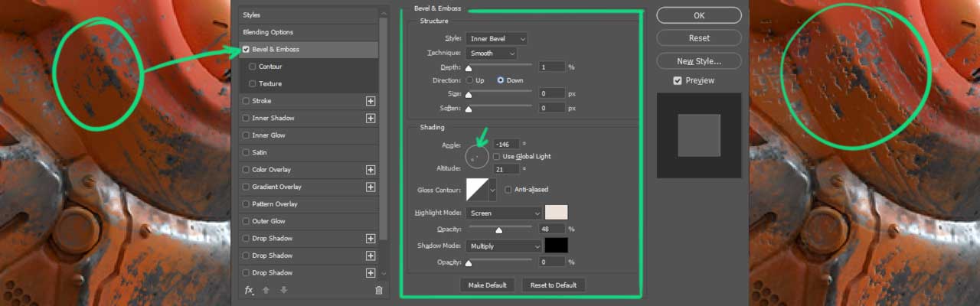Open the Style dropdown showing Inner Bevel
Screen dimensions: 980x306
(x=496, y=38)
